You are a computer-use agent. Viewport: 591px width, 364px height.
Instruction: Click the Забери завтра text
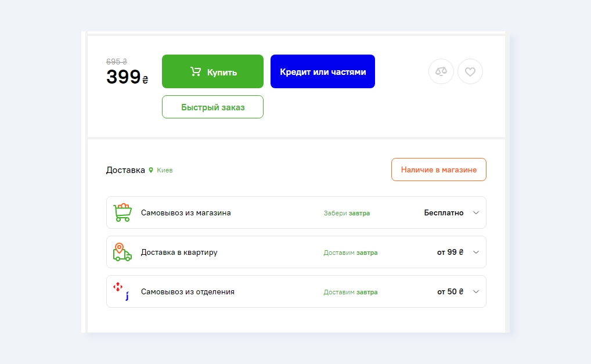(347, 213)
